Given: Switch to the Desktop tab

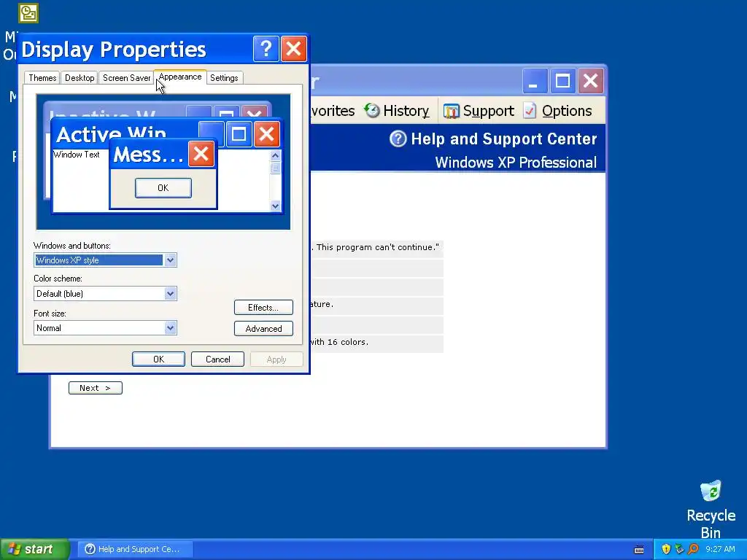Looking at the screenshot, I should tap(80, 77).
